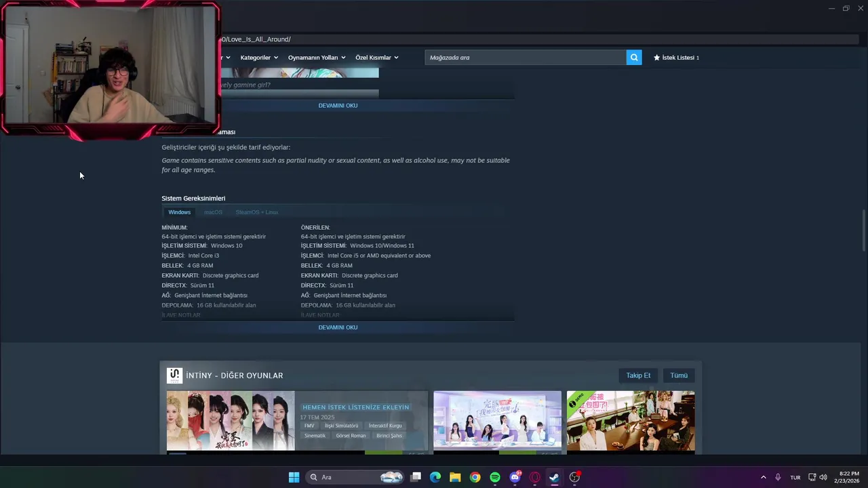Expand the Özel Kısımlar dropdown menu
Image resolution: width=868 pixels, height=488 pixels.
point(377,58)
